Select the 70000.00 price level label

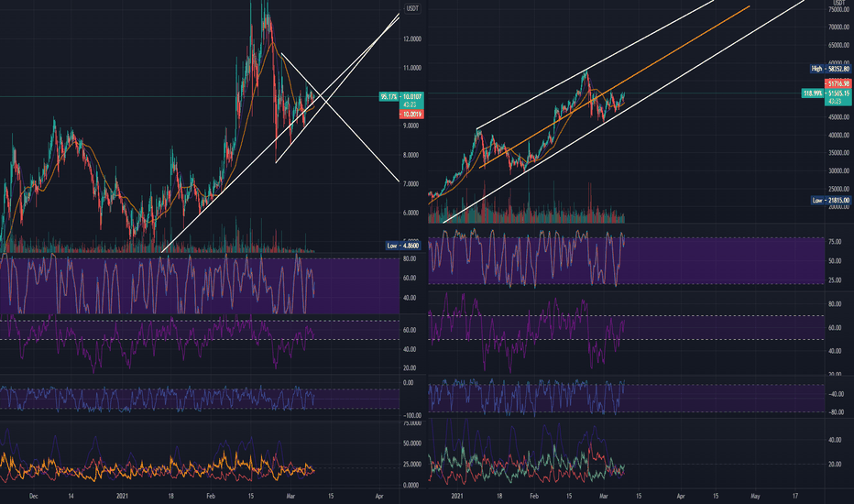pyautogui.click(x=838, y=27)
